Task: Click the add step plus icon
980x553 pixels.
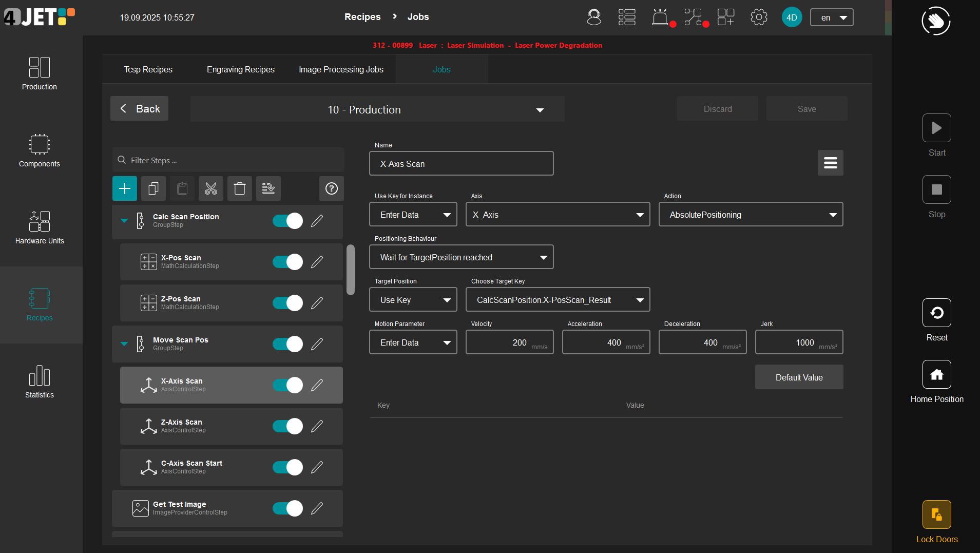Action: coord(125,188)
